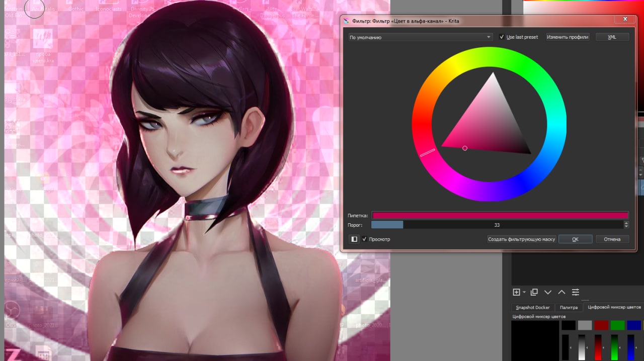This screenshot has width=644, height=361.
Task: Select the 'Цифровой миксер цветов' tab
Action: click(x=614, y=307)
